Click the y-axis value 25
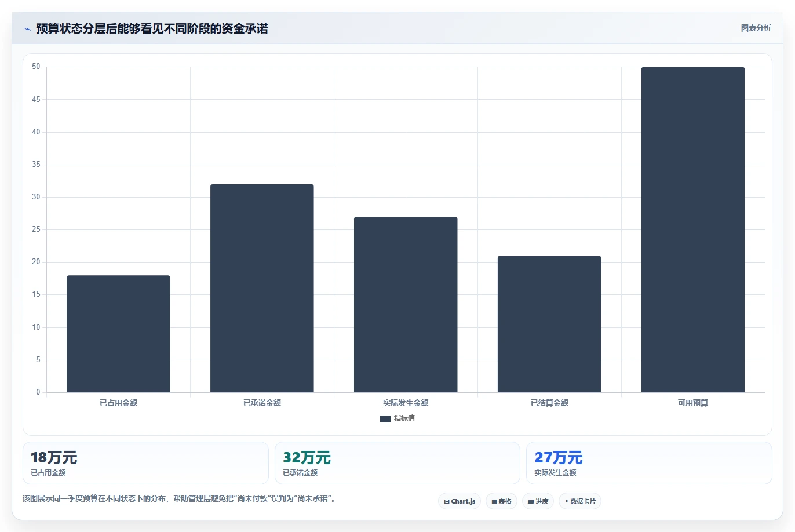The width and height of the screenshot is (795, 532). (x=36, y=229)
